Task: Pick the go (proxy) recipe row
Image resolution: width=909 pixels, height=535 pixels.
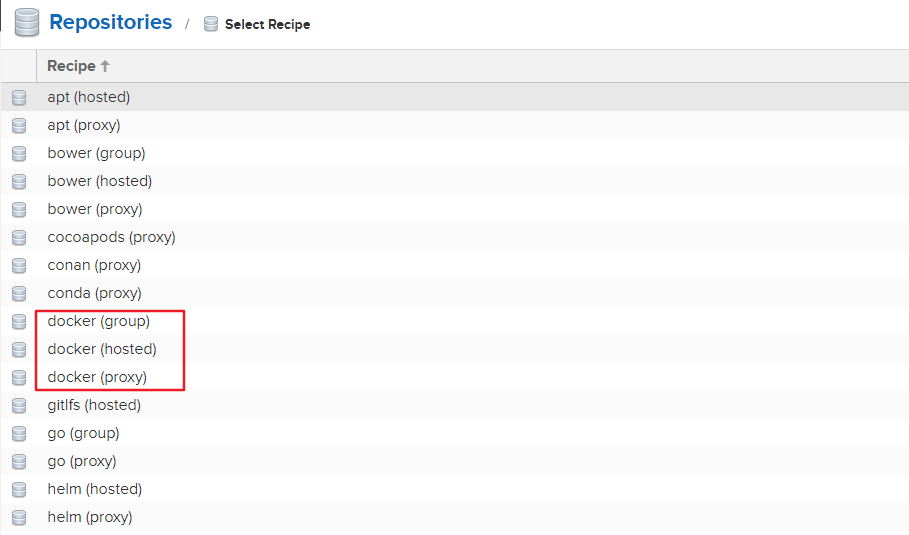Action: [x=82, y=461]
